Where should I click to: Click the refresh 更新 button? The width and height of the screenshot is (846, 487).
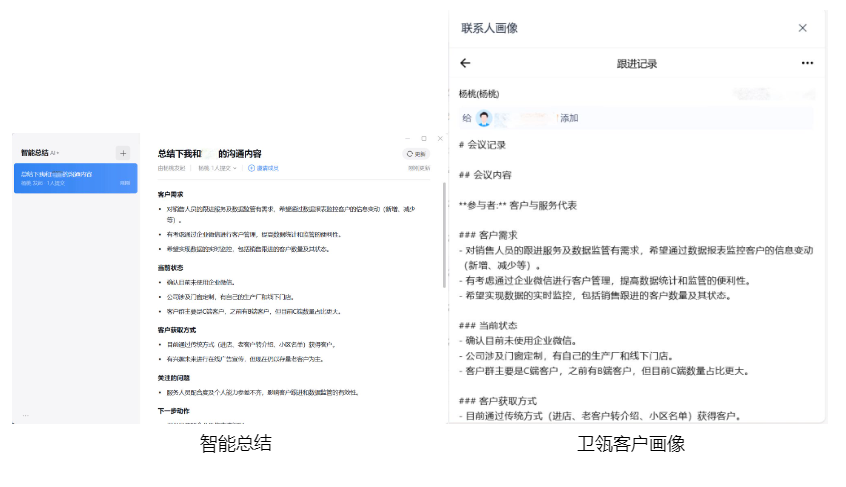(x=416, y=154)
